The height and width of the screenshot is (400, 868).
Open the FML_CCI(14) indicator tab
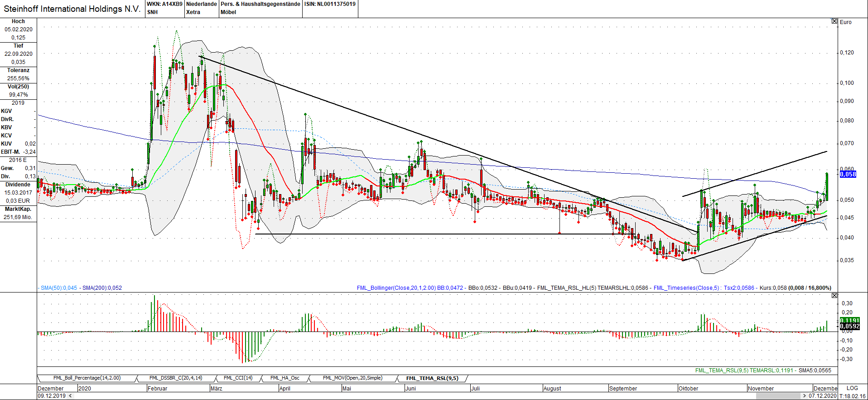238,378
